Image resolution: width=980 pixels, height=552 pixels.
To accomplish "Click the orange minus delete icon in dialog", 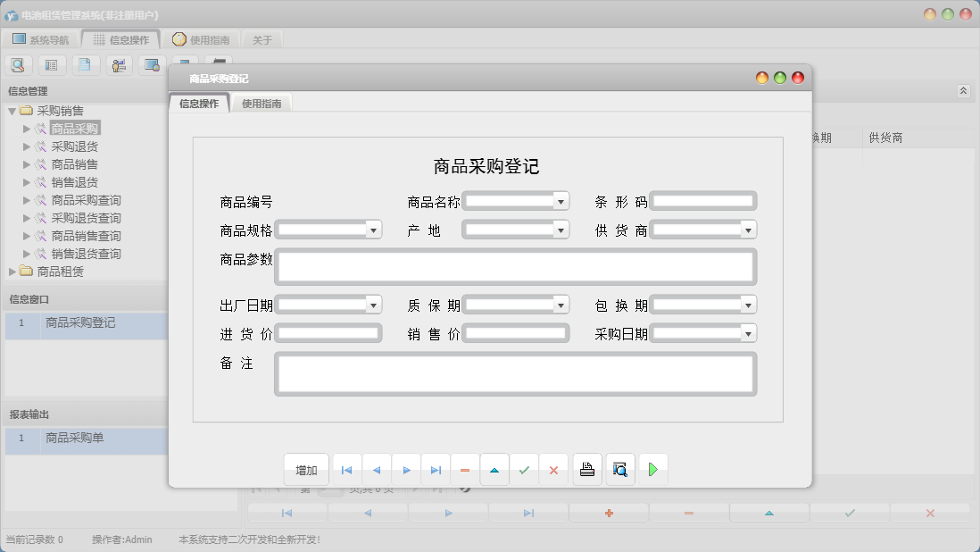I will [x=465, y=470].
